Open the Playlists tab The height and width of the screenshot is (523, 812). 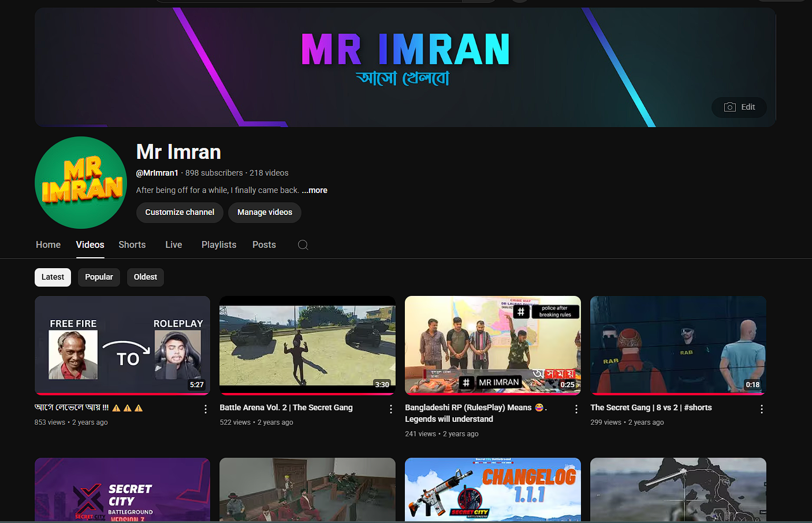(219, 245)
